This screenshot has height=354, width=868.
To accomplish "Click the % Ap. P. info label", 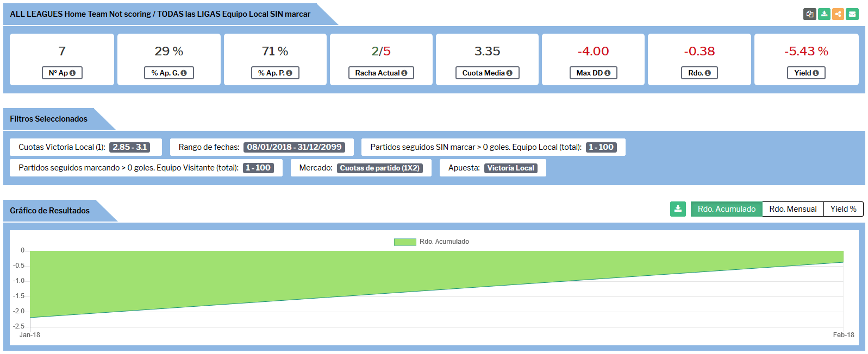I will (x=275, y=73).
